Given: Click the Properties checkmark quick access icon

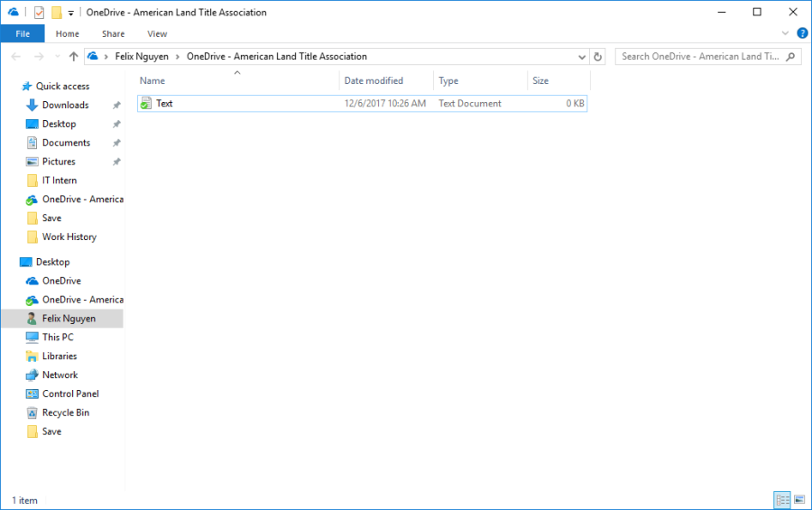Looking at the screenshot, I should pos(40,13).
